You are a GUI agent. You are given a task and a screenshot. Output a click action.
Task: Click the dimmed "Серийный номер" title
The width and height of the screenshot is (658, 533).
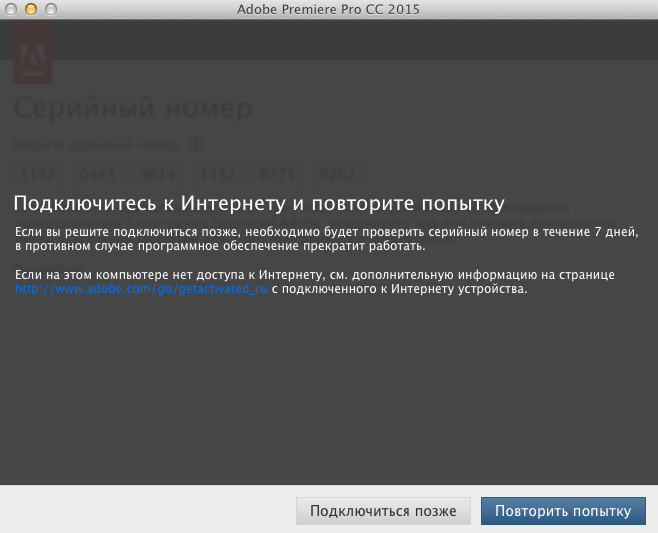pyautogui.click(x=133, y=108)
